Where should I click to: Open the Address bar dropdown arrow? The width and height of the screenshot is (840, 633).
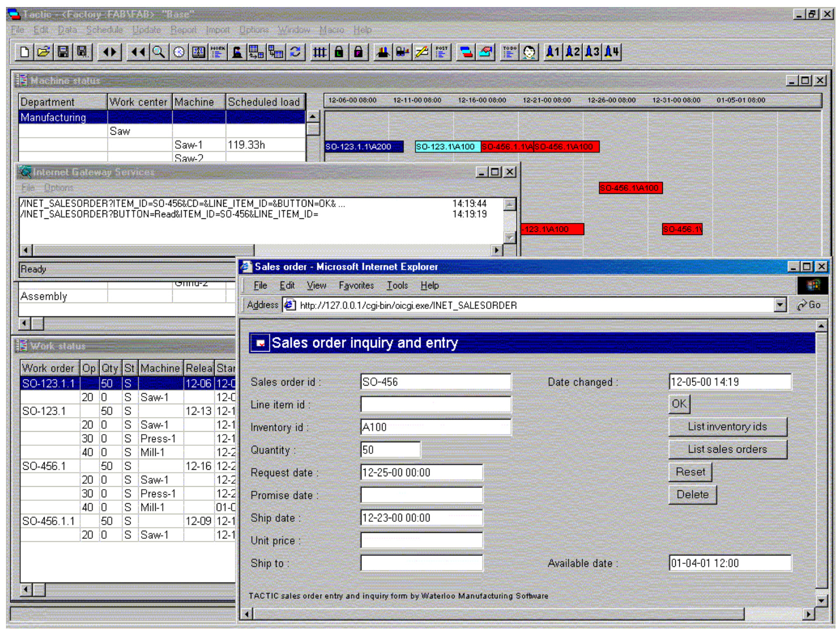point(780,304)
